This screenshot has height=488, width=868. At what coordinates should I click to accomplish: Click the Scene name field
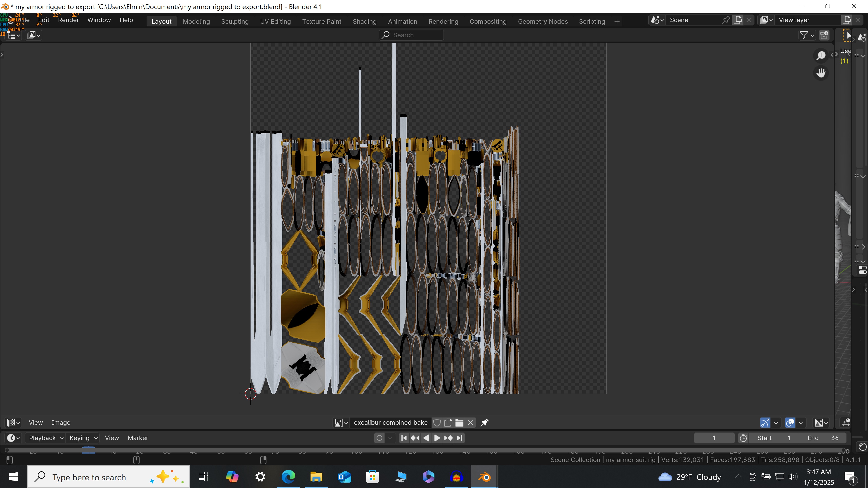click(693, 20)
